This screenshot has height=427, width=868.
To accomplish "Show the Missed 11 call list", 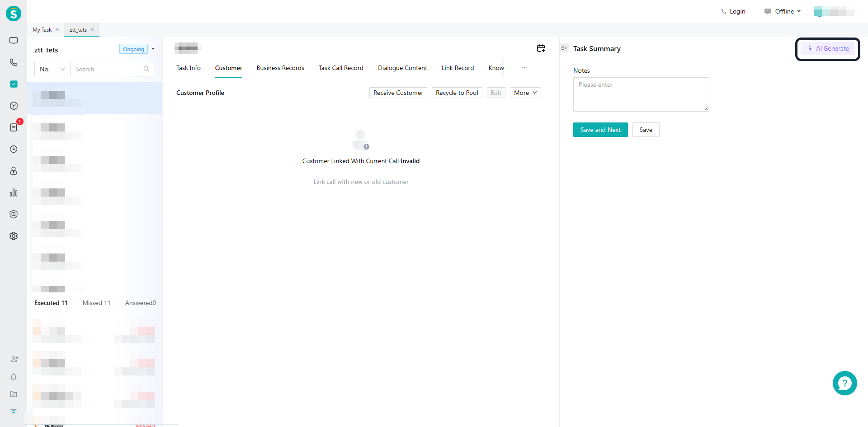I will 96,303.
